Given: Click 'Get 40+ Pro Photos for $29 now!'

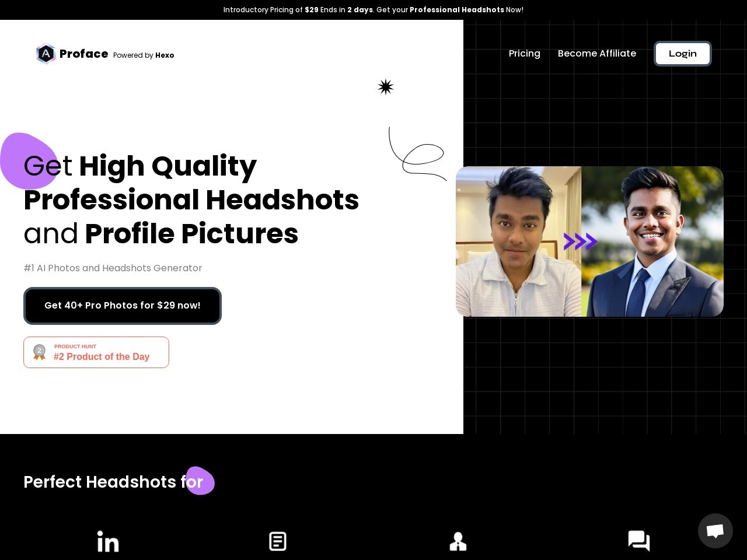Looking at the screenshot, I should pyautogui.click(x=123, y=305).
